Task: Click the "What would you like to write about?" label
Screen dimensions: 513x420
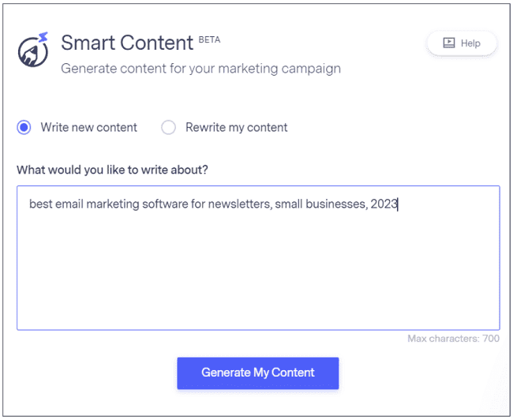Action: point(112,170)
